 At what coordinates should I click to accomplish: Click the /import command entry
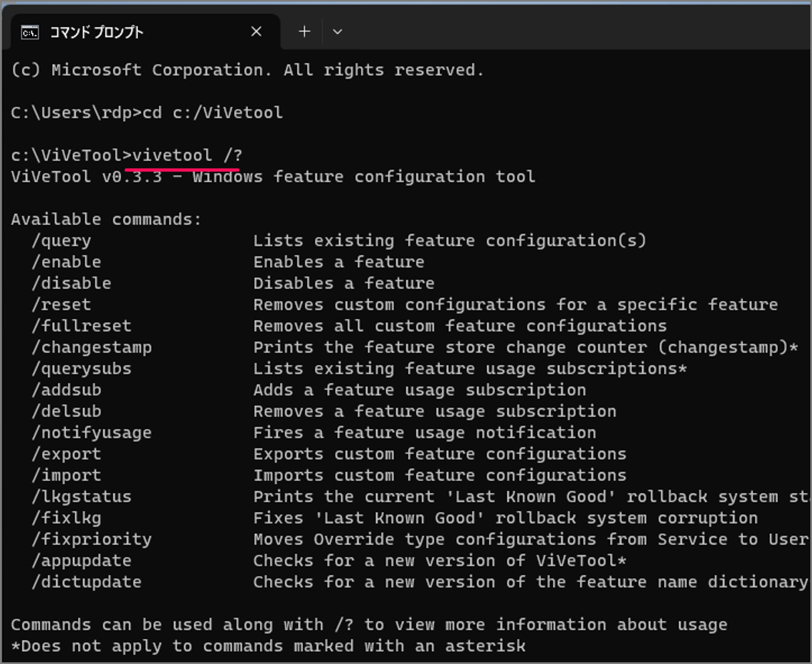(66, 475)
